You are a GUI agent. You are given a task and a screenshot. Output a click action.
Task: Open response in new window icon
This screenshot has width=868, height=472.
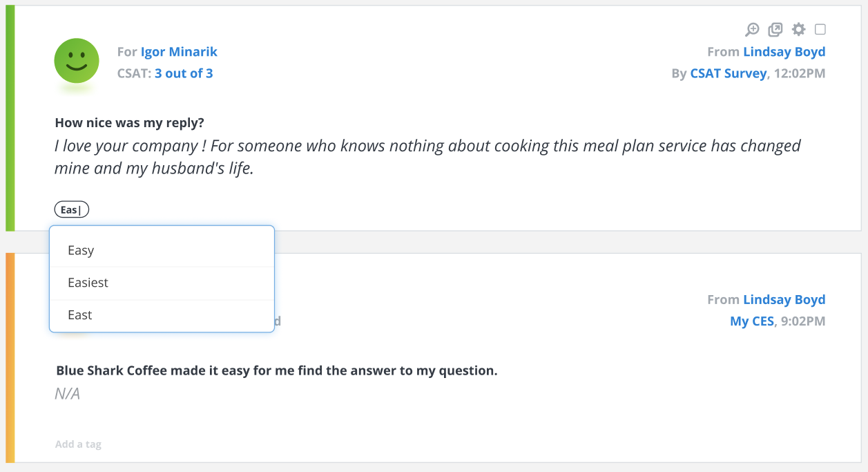coord(775,30)
